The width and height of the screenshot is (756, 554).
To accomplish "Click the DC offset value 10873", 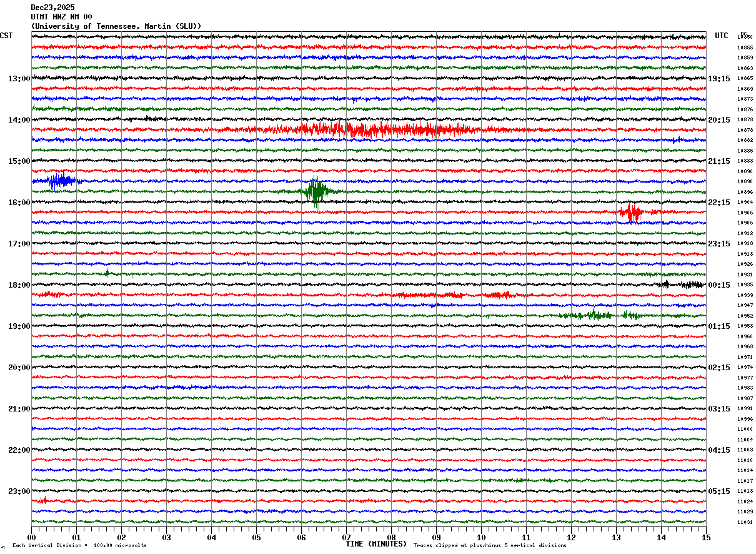I will coord(745,99).
